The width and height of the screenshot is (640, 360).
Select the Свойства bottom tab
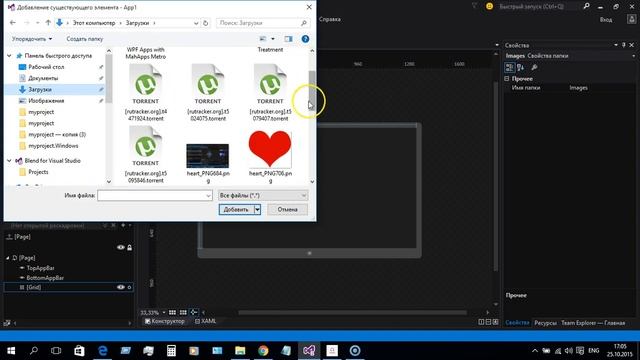517,323
